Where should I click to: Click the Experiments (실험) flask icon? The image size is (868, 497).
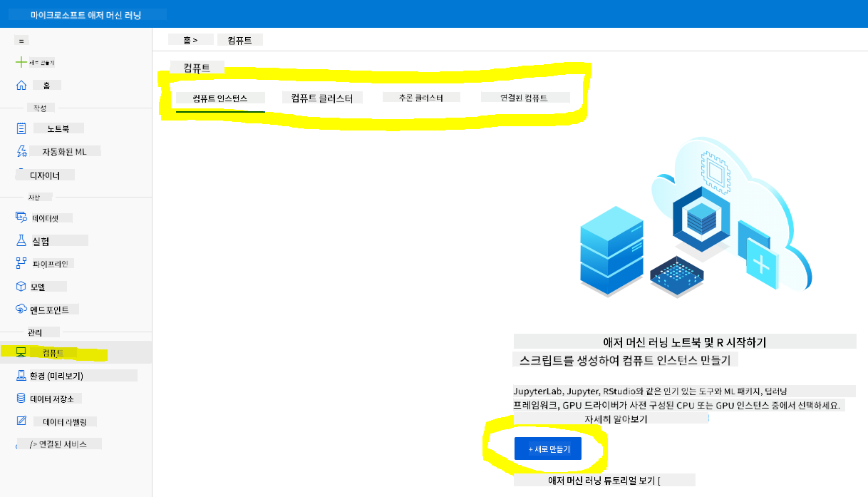21,241
